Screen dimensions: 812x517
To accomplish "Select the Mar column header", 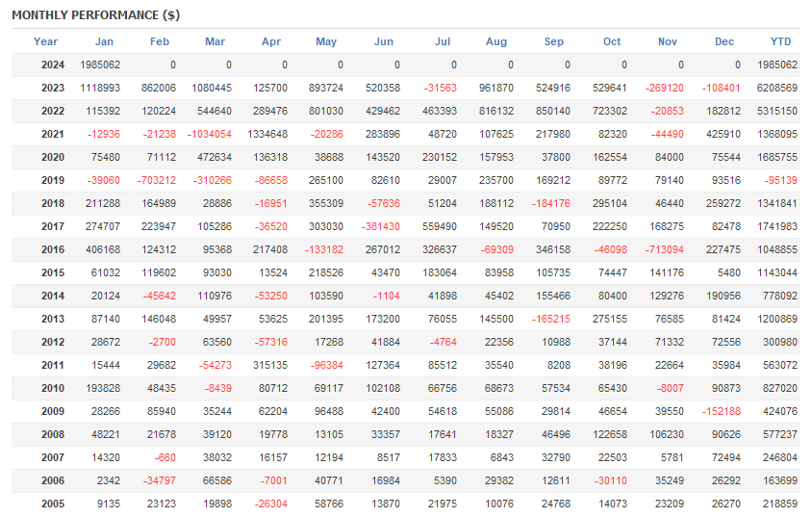I will coord(216,41).
